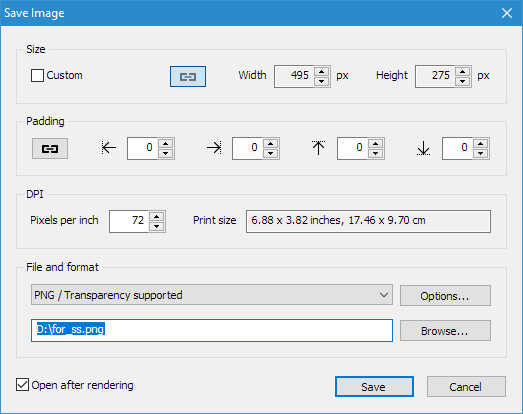Click the top padding arrow icon
The height and width of the screenshot is (414, 523).
pyautogui.click(x=319, y=147)
